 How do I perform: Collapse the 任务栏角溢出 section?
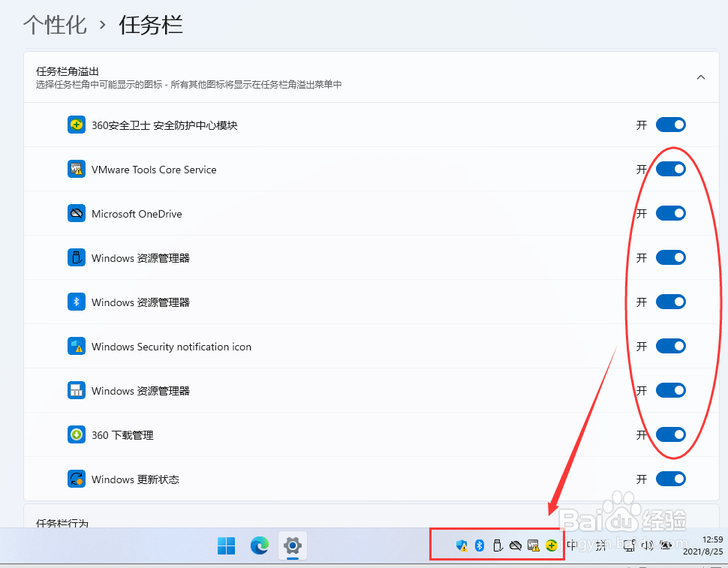pyautogui.click(x=700, y=77)
